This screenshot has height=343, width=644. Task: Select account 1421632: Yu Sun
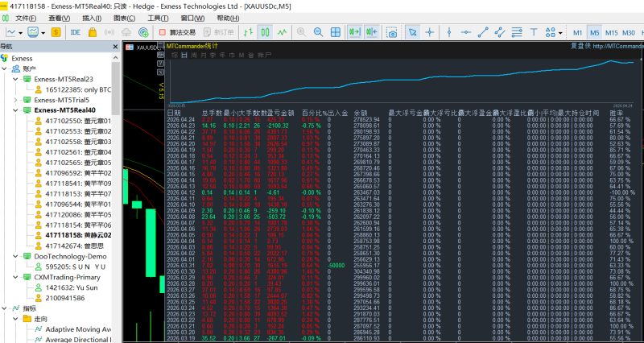pos(70,287)
